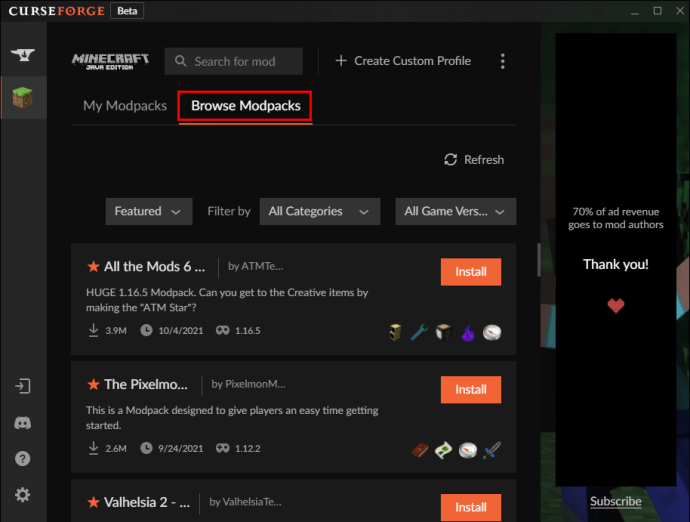The image size is (690, 522).
Task: Open the Discord link icon
Action: click(x=22, y=423)
